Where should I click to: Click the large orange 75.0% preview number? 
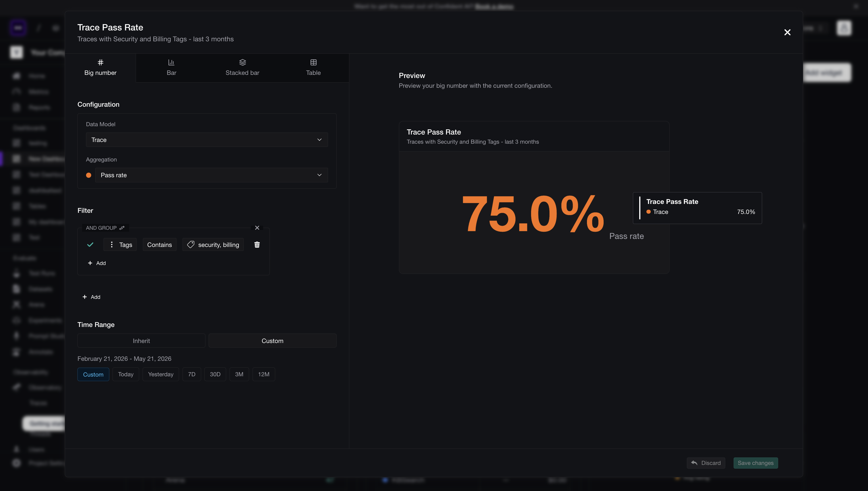click(x=533, y=214)
